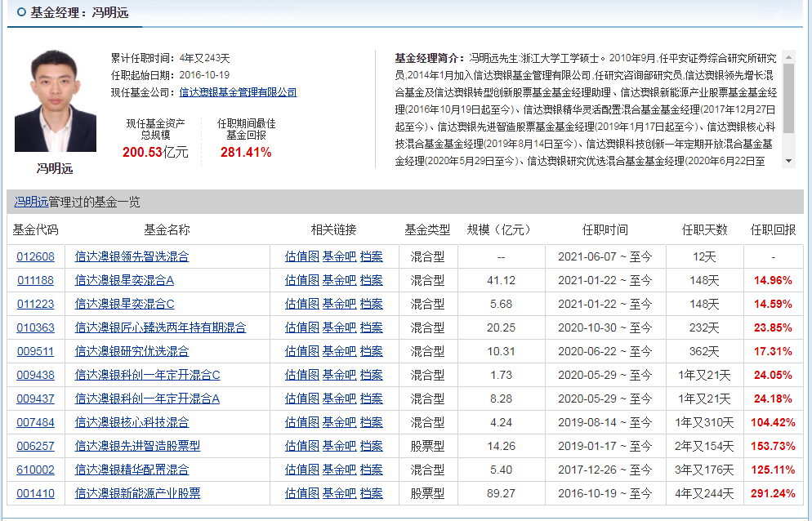The width and height of the screenshot is (812, 521).
Task: Open fund code 012608
Action: (x=35, y=256)
